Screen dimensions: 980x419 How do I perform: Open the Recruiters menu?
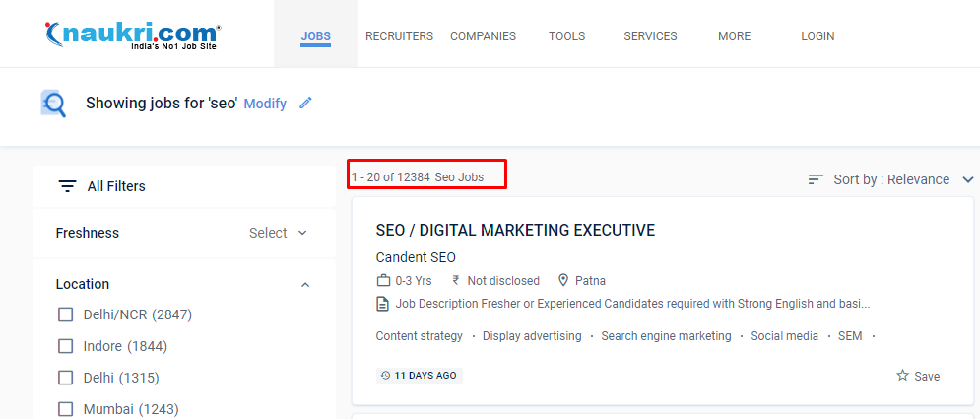(x=399, y=36)
